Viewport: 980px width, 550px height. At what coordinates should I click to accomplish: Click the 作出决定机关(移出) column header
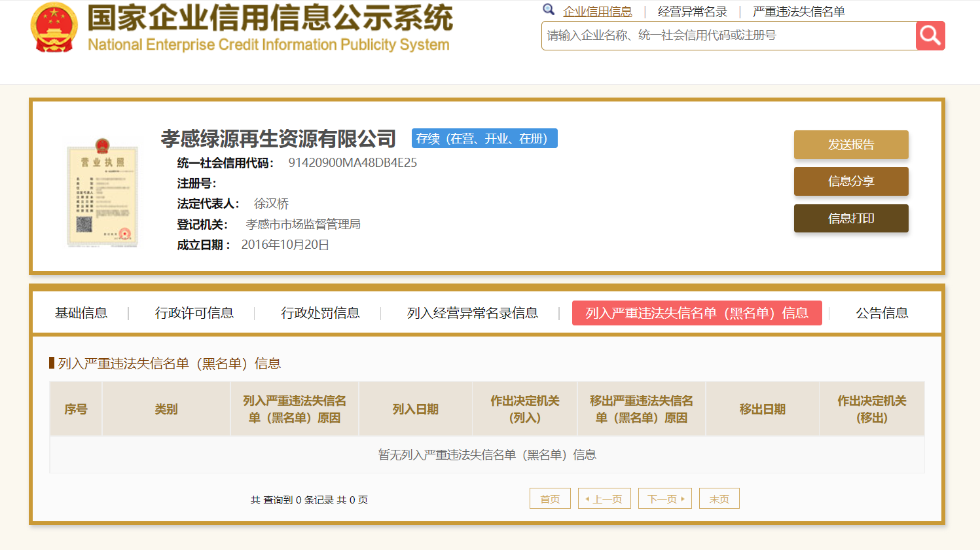click(x=872, y=409)
